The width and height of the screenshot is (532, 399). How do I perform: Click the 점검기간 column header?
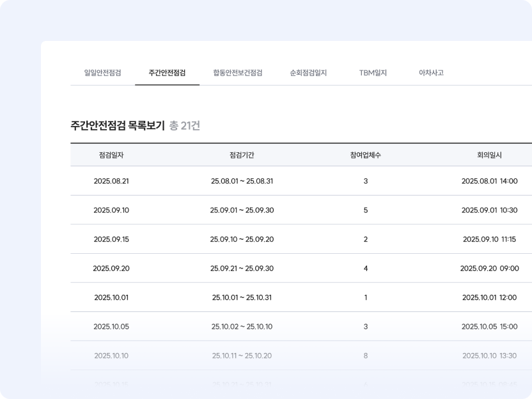pyautogui.click(x=242, y=155)
